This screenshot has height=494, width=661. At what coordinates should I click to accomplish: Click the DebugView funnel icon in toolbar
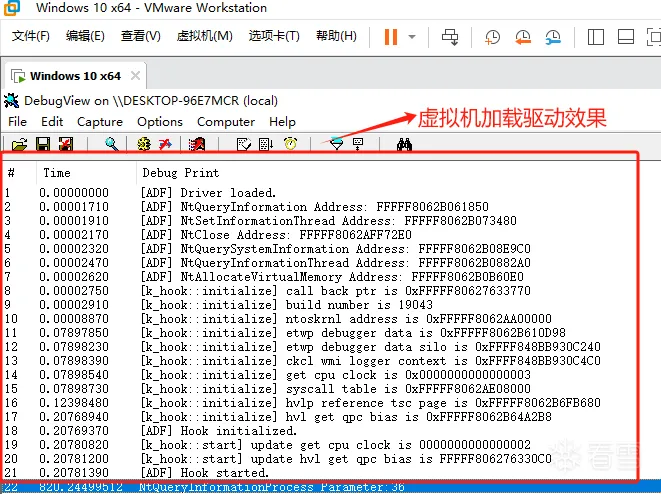pos(336,144)
